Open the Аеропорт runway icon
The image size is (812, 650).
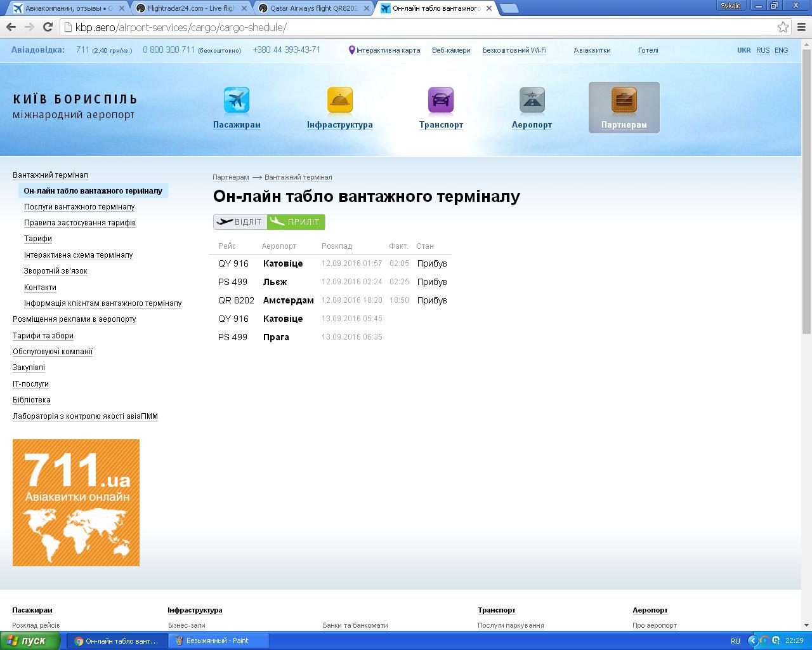(x=532, y=100)
